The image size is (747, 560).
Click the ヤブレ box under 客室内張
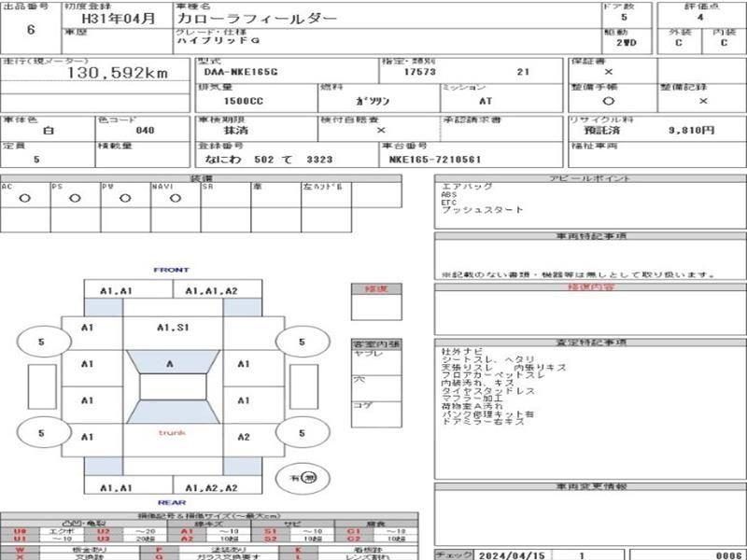(x=376, y=362)
